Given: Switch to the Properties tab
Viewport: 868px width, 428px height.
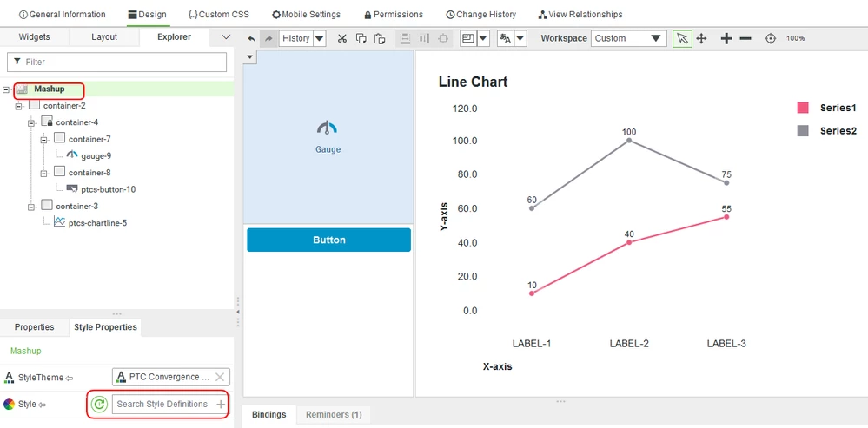Looking at the screenshot, I should pyautogui.click(x=35, y=326).
